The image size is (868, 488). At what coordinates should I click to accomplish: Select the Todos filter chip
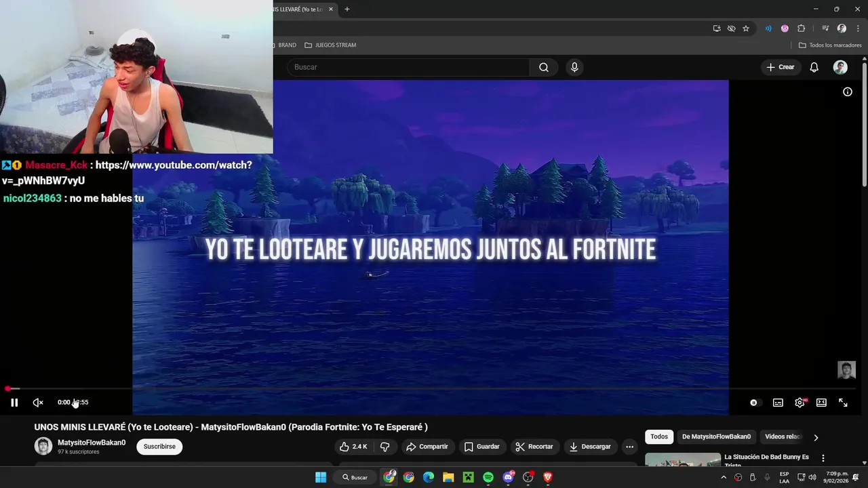(x=659, y=437)
